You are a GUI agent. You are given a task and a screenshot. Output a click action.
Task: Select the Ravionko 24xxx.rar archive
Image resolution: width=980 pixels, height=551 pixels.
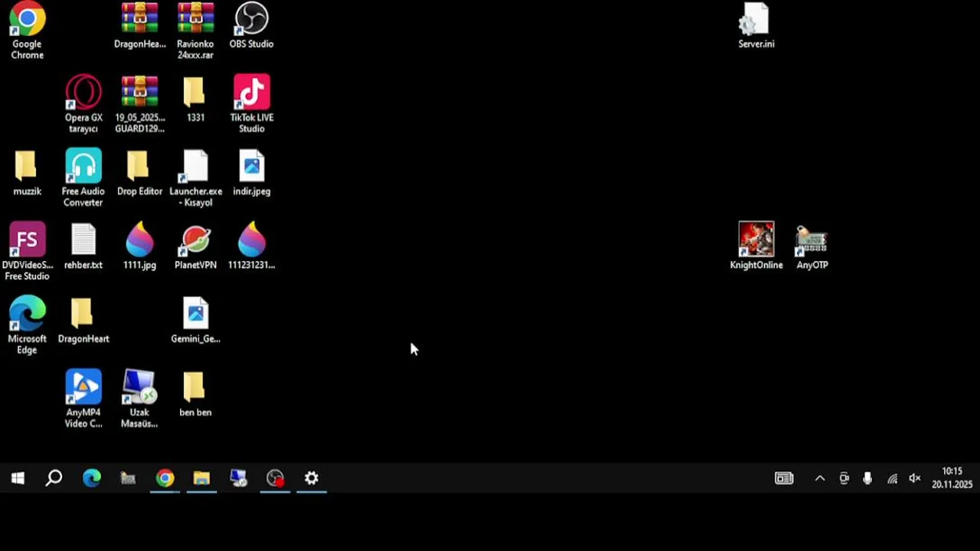coord(195,31)
